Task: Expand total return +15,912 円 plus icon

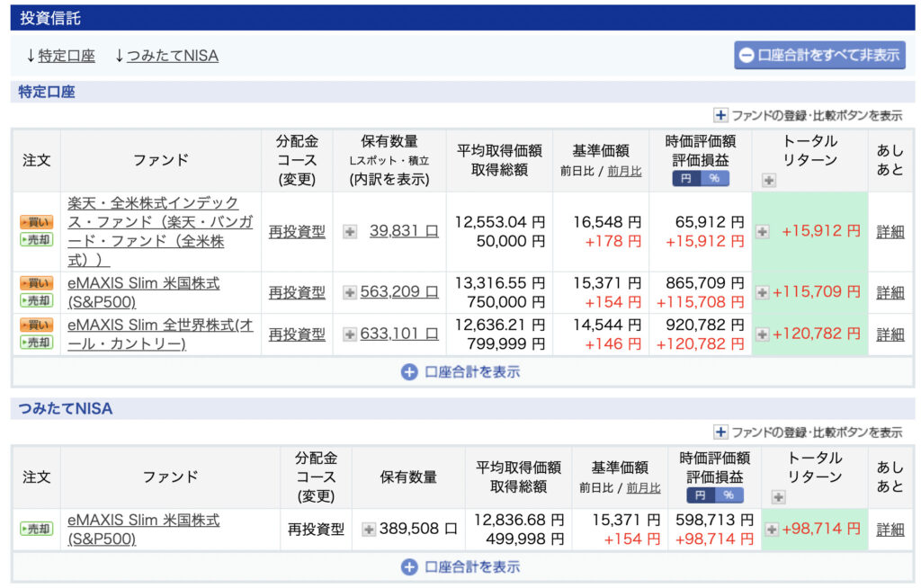Action: click(x=763, y=232)
